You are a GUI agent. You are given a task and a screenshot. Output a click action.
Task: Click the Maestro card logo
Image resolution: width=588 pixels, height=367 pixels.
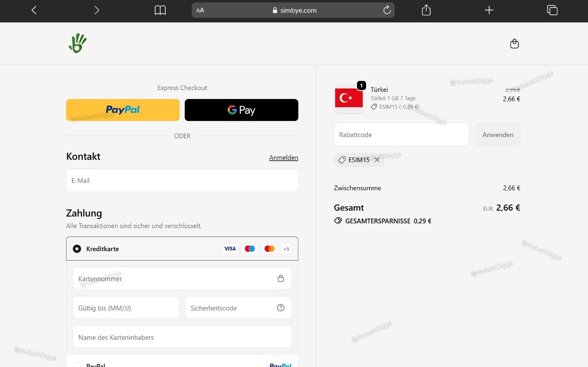(250, 249)
